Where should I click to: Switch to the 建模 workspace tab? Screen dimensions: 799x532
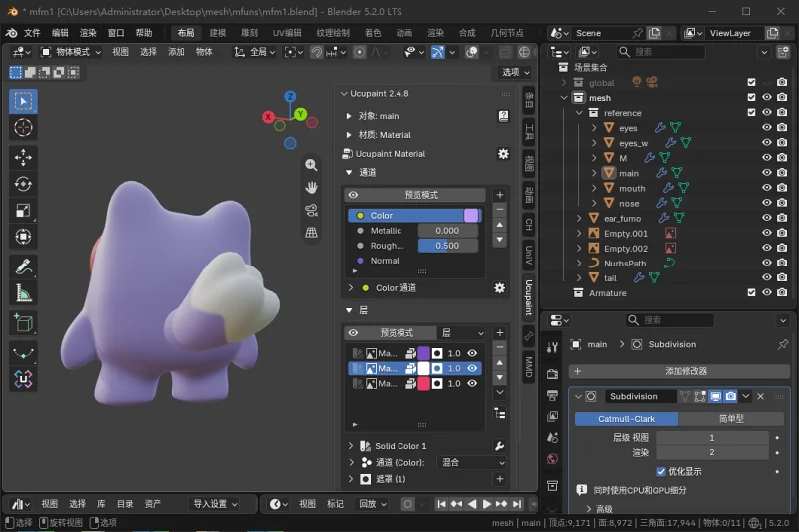[218, 33]
